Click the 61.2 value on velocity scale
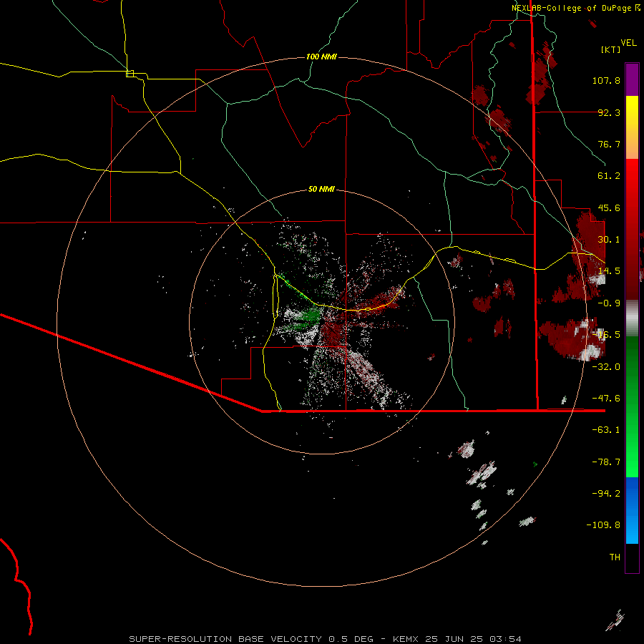This screenshot has width=644, height=644. (x=609, y=176)
